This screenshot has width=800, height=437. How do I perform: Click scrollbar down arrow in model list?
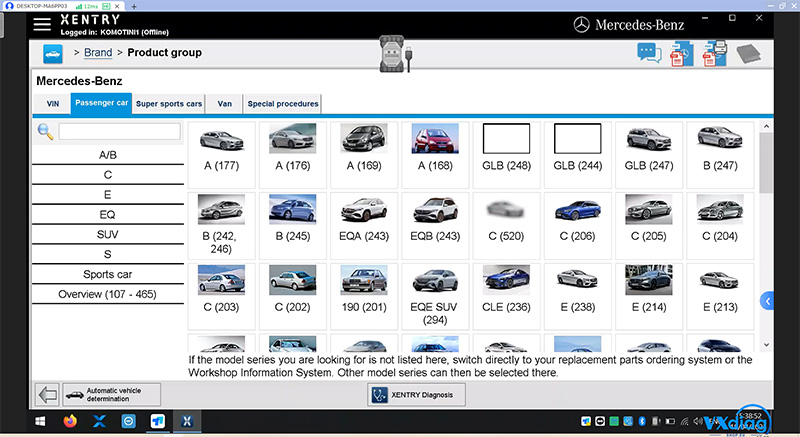(766, 345)
